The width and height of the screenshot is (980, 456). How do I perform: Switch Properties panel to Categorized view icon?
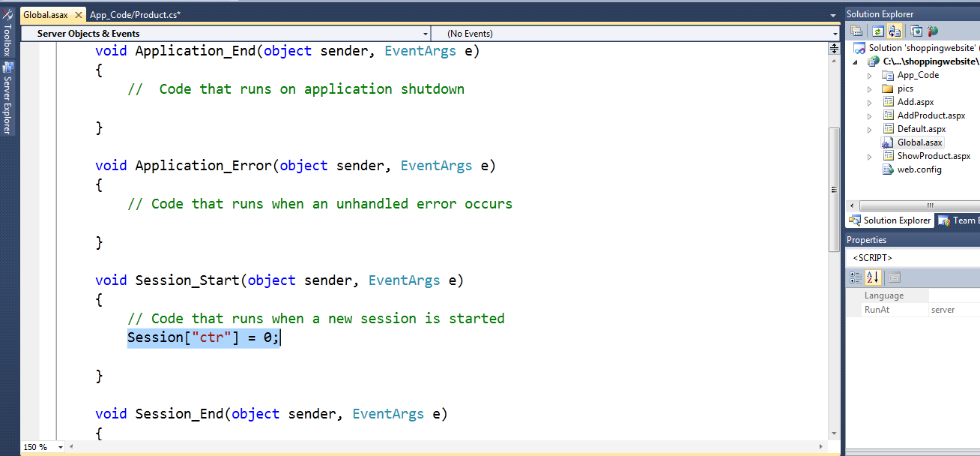[x=855, y=277]
